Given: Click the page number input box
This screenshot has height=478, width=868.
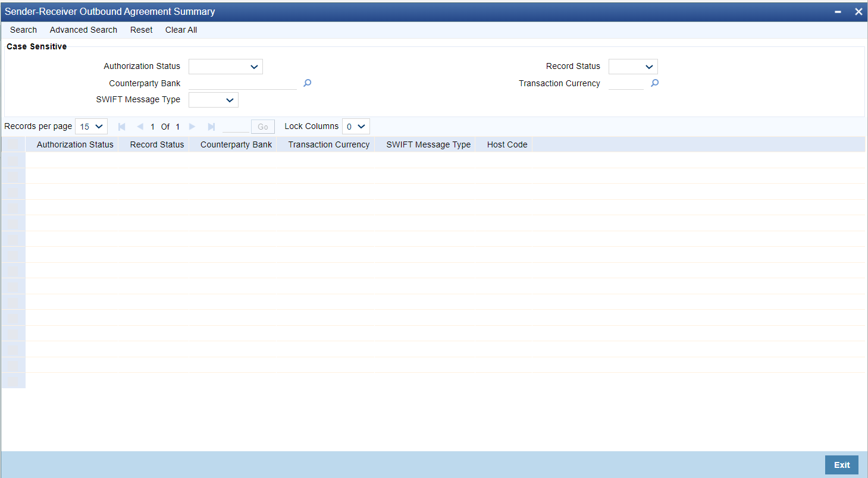Looking at the screenshot, I should click(236, 127).
